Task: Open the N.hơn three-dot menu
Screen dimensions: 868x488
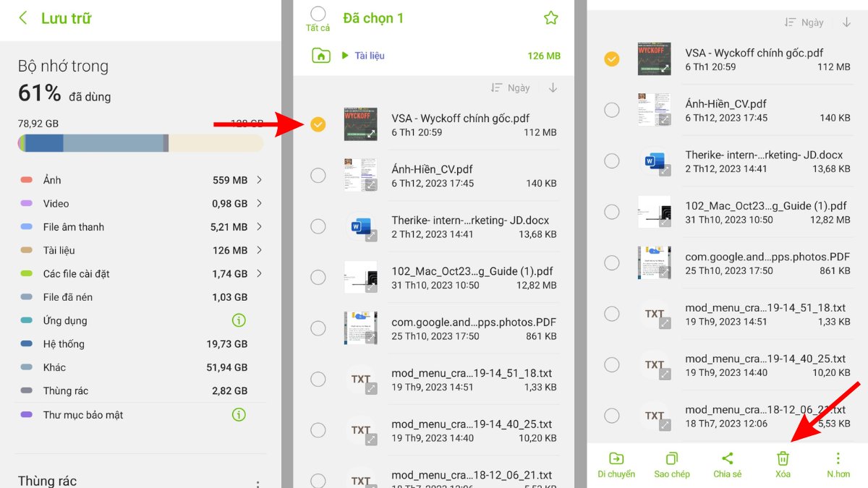Action: (838, 458)
